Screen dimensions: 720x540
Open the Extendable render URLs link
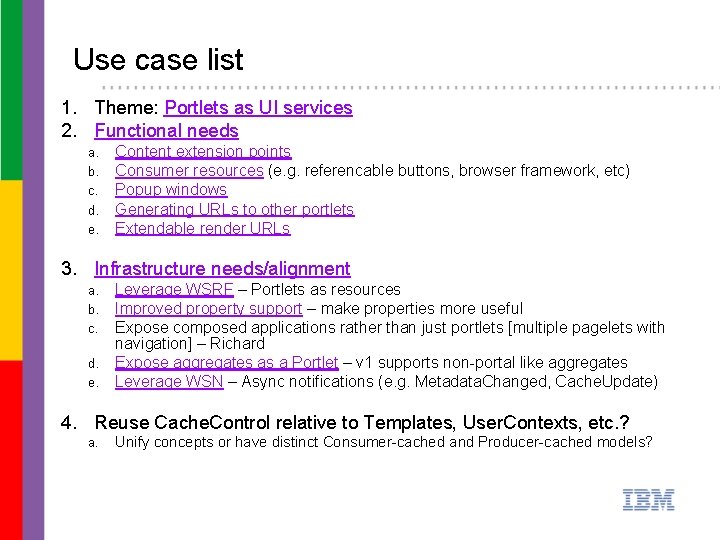[202, 228]
